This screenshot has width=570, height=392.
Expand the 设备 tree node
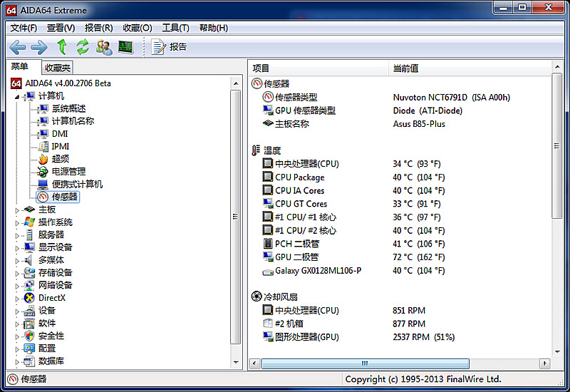(x=16, y=311)
